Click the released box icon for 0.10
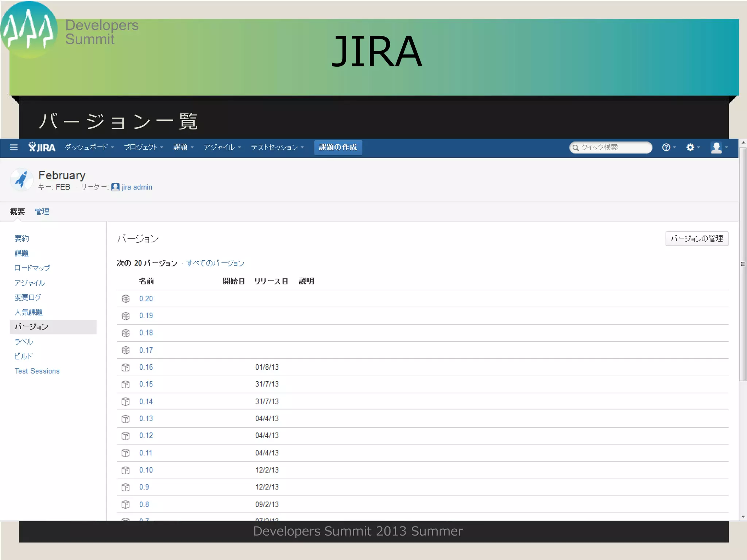Viewport: 747px width, 560px height. pyautogui.click(x=125, y=470)
